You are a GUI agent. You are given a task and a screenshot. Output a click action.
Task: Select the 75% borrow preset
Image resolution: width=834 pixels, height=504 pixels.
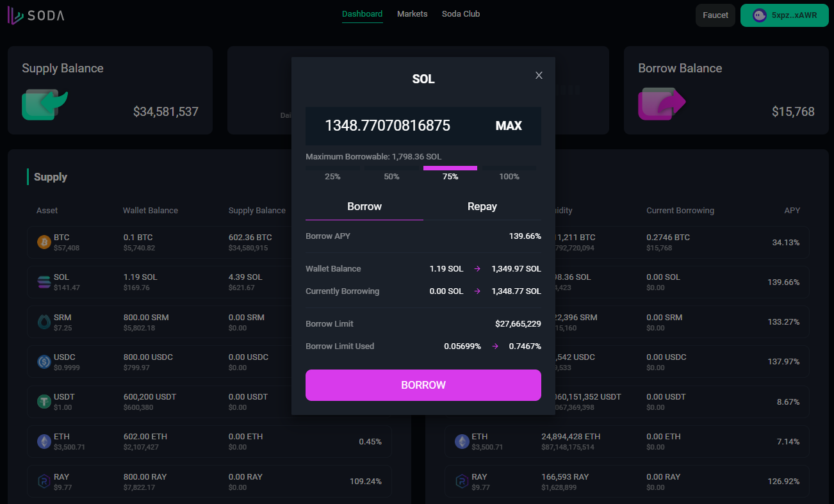(x=450, y=174)
